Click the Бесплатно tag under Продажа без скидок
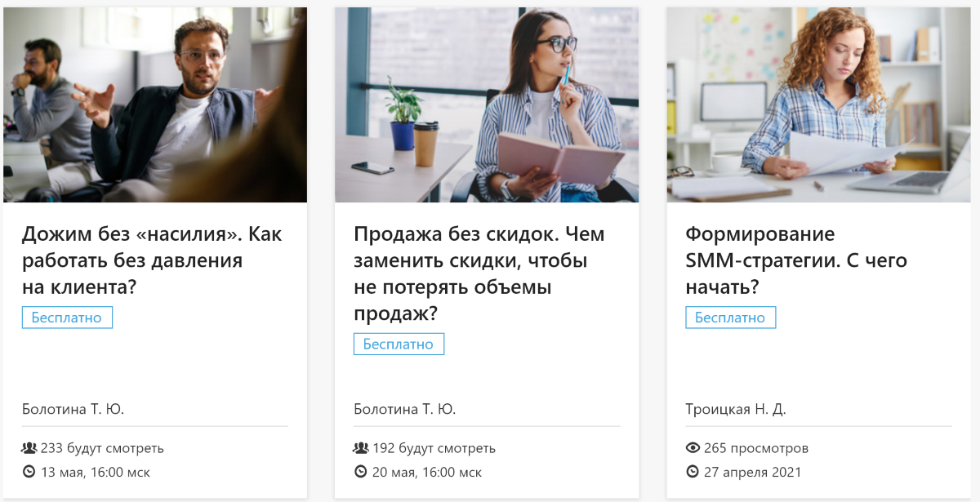This screenshot has height=502, width=980. pos(399,344)
